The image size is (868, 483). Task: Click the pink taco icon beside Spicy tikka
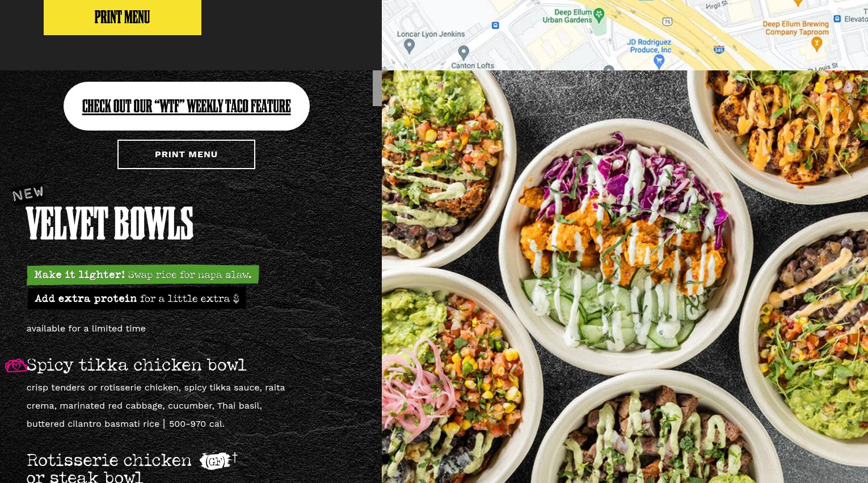tap(16, 366)
